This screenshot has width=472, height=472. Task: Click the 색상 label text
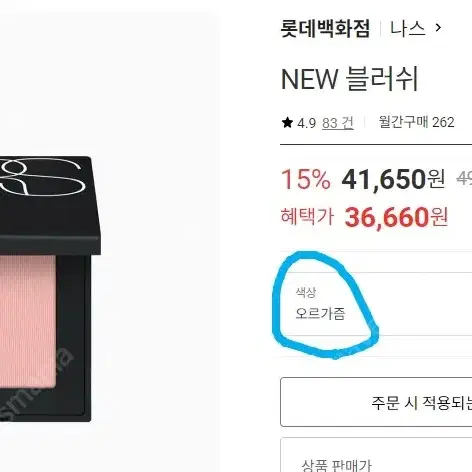pyautogui.click(x=306, y=292)
